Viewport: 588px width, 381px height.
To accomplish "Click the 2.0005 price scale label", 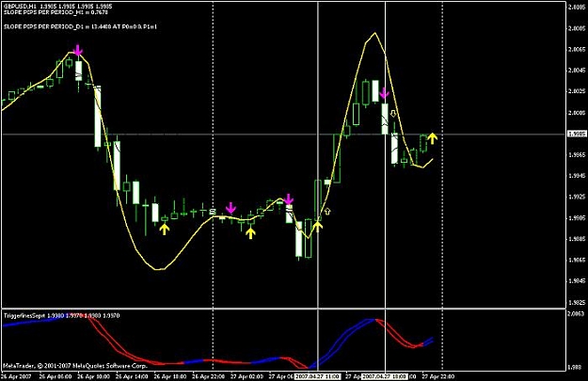I will point(577,113).
